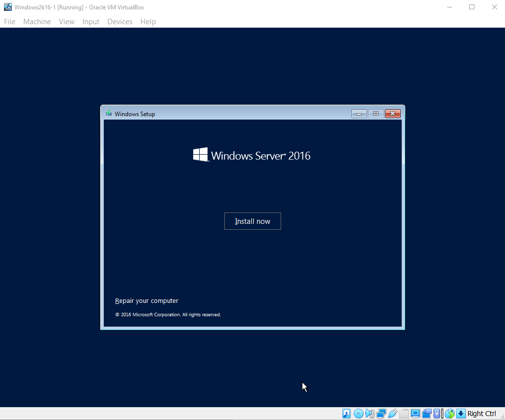Image resolution: width=505 pixels, height=420 pixels.
Task: Click the virtualization CPU status icon
Action: [x=437, y=414]
